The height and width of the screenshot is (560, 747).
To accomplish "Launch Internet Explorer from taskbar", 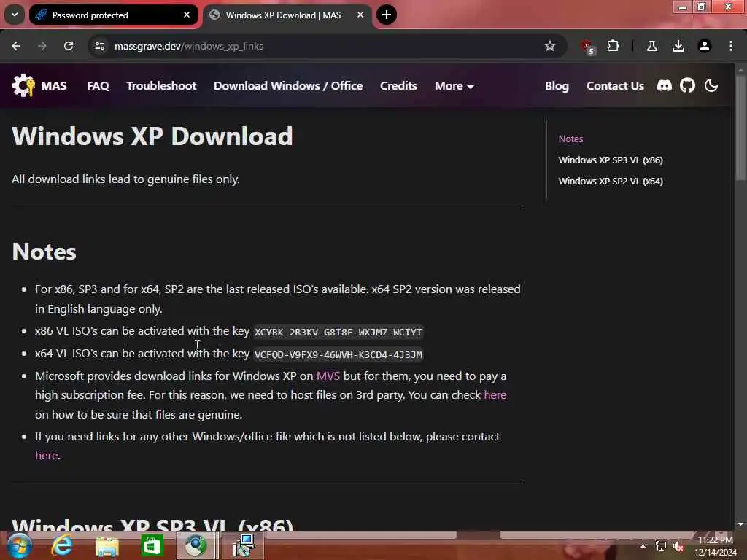I will (62, 545).
